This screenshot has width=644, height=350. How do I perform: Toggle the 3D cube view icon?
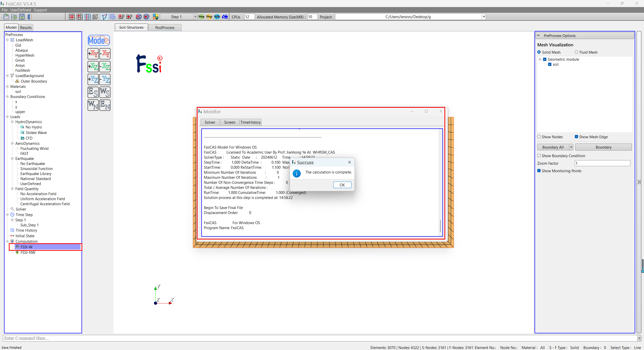coord(95,17)
